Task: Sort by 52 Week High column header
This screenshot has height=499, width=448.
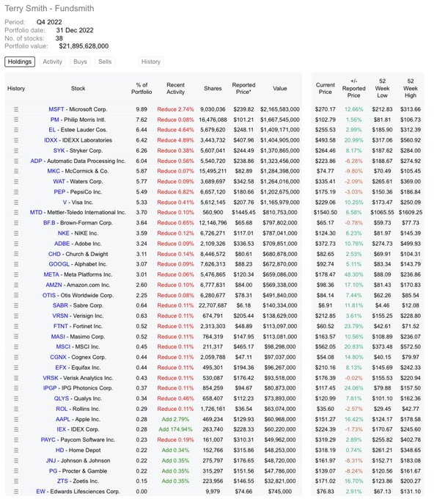Action: pos(411,88)
